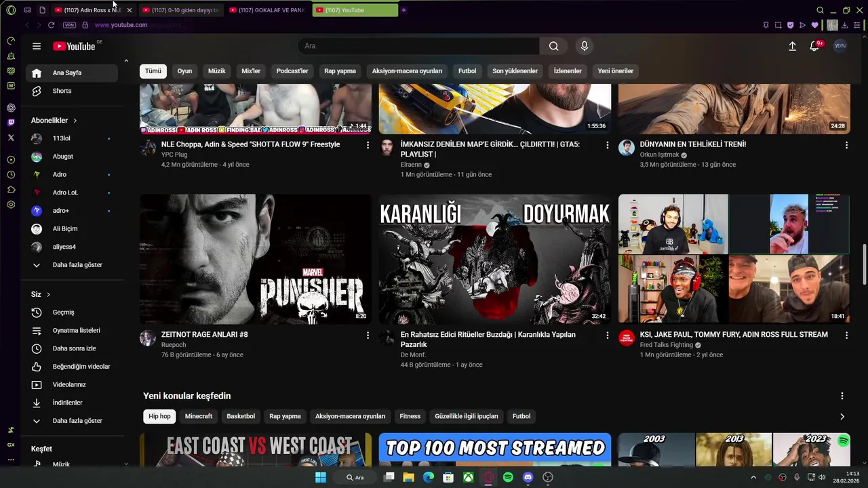Toggle the VPN badge in address bar
The width and height of the screenshot is (868, 488).
(69, 25)
